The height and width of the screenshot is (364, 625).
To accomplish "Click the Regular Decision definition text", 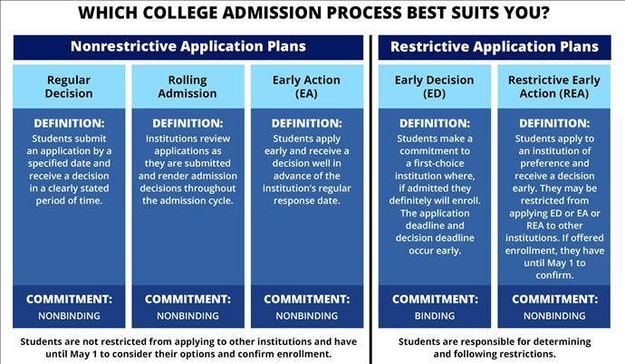I will [69, 169].
